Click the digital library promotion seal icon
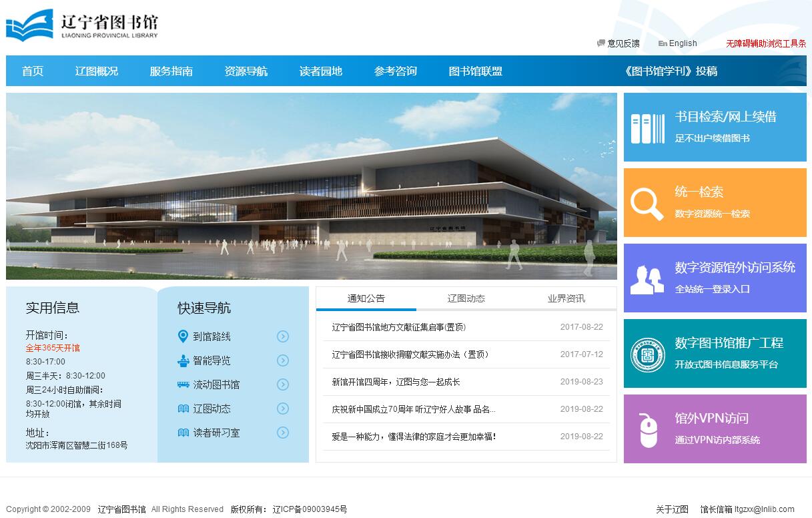Image resolution: width=812 pixels, height=518 pixels. pyautogui.click(x=647, y=354)
